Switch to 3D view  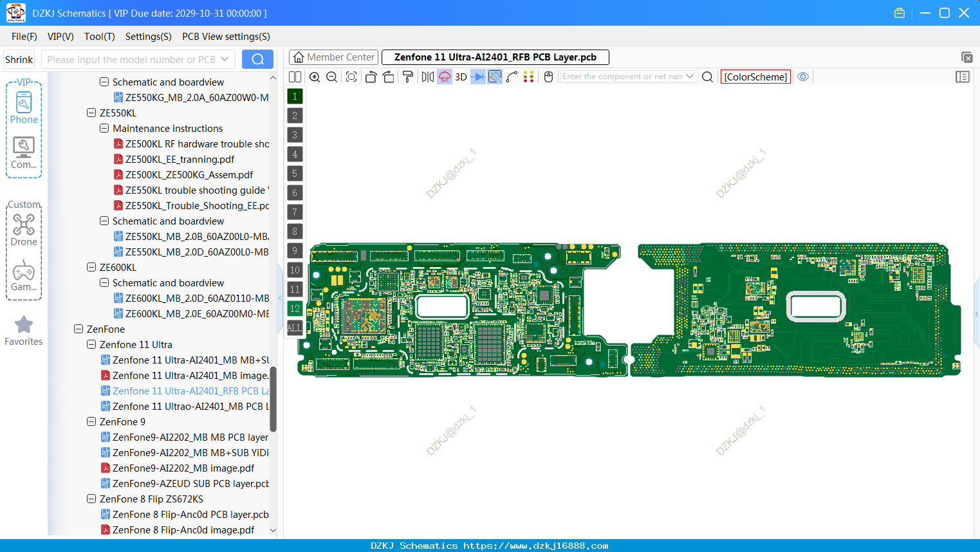point(461,77)
